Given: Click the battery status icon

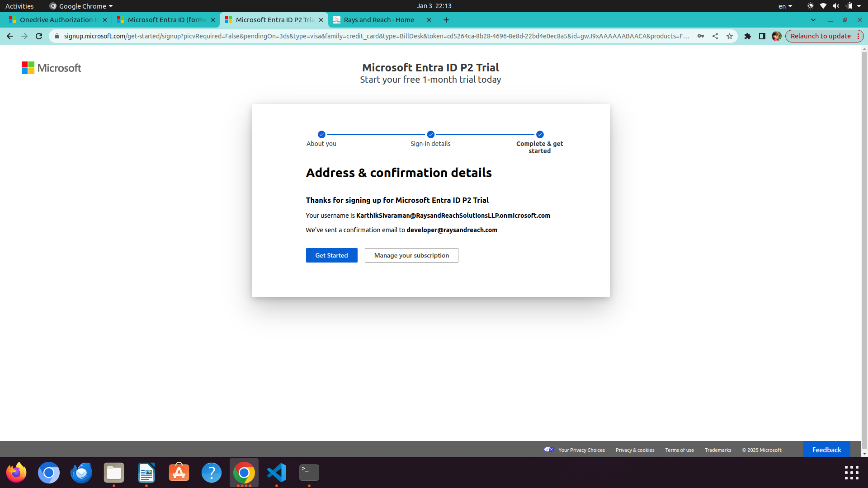Looking at the screenshot, I should [849, 6].
